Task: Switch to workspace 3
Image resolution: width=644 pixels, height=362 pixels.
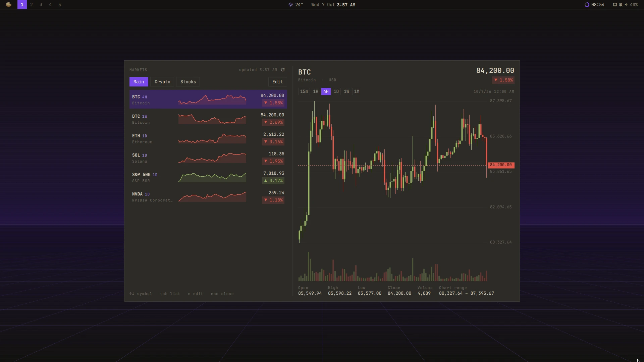Action: (x=41, y=5)
